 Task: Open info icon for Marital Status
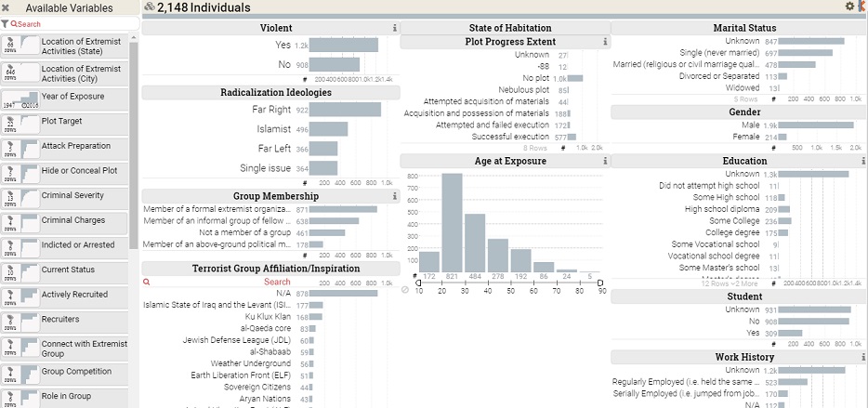click(x=862, y=28)
